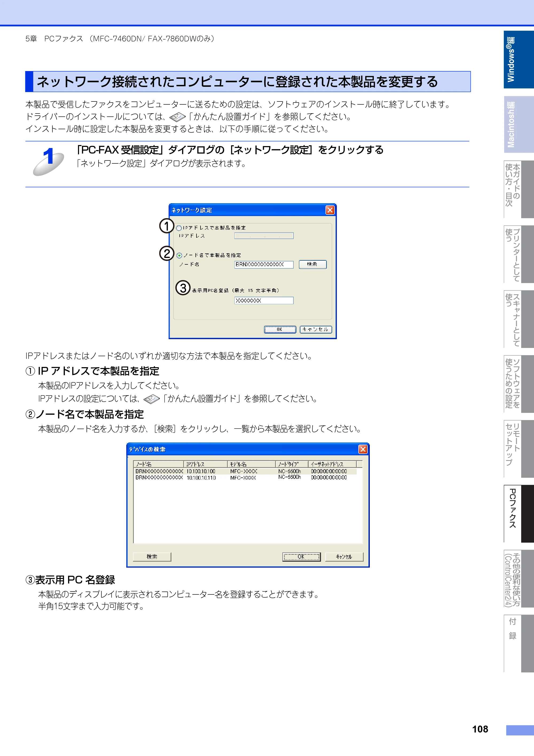Click the イーサネットアドレス column header
Screen dimensions: 534x756
(x=332, y=464)
